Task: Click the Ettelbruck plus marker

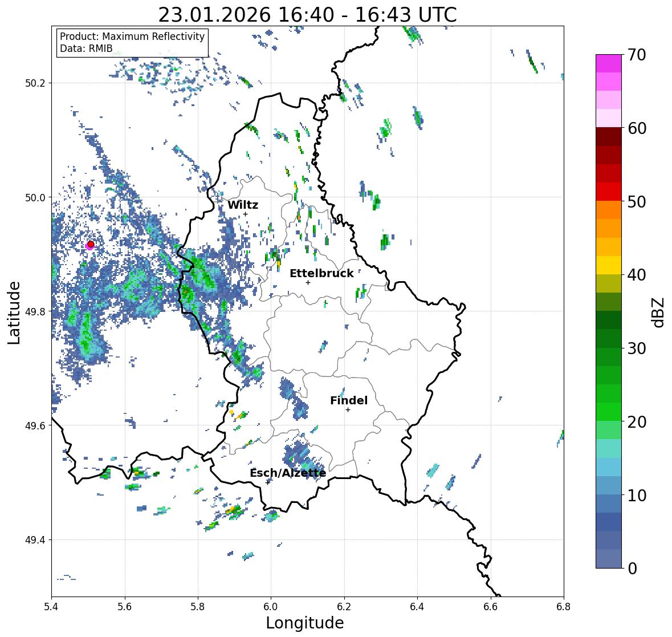Action: (x=308, y=282)
